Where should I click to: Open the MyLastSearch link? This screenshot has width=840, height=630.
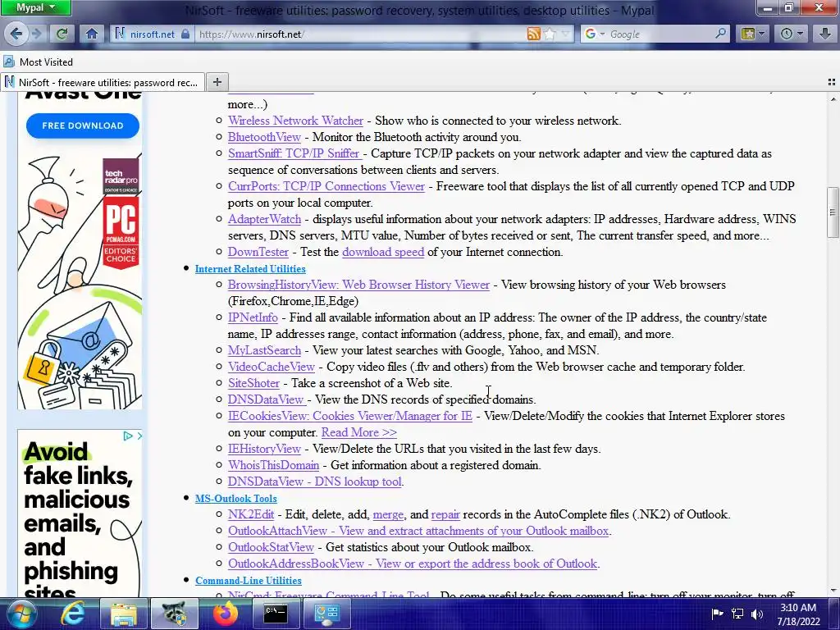[x=265, y=350]
